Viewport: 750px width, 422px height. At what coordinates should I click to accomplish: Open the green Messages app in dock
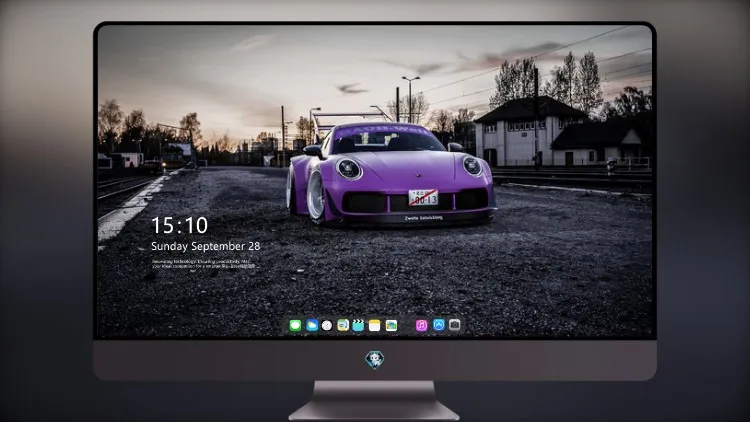295,326
